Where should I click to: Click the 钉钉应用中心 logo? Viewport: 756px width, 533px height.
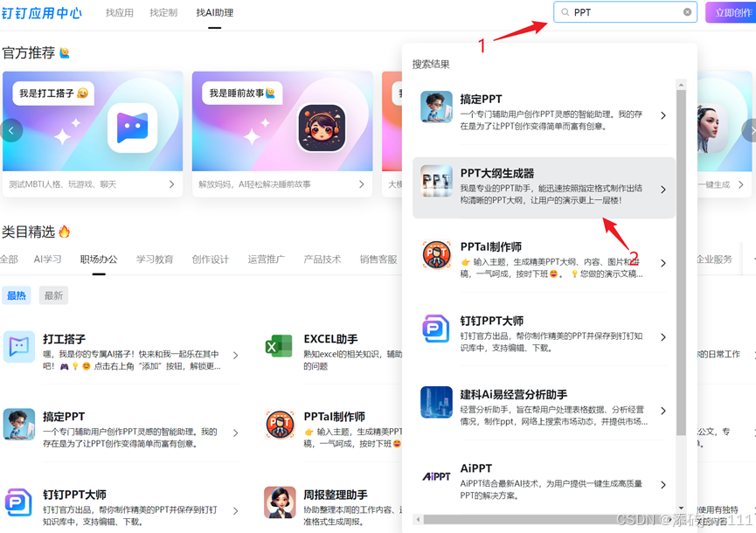[x=41, y=13]
